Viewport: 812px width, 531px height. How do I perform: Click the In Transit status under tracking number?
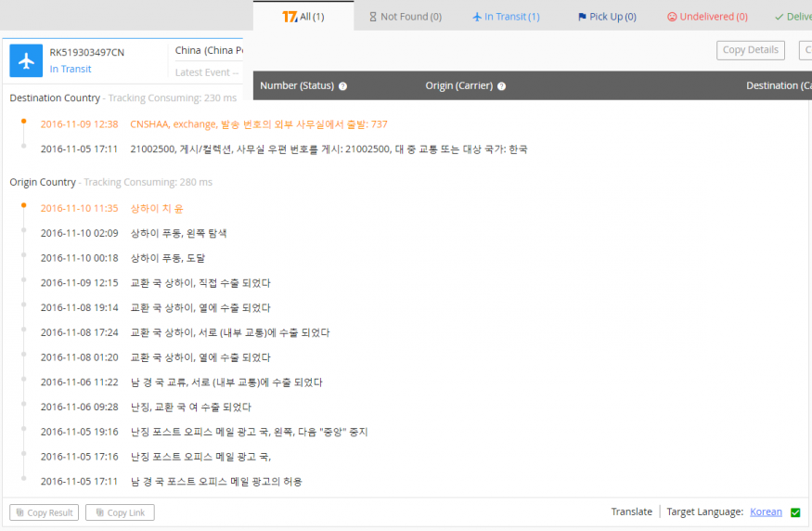(71, 69)
